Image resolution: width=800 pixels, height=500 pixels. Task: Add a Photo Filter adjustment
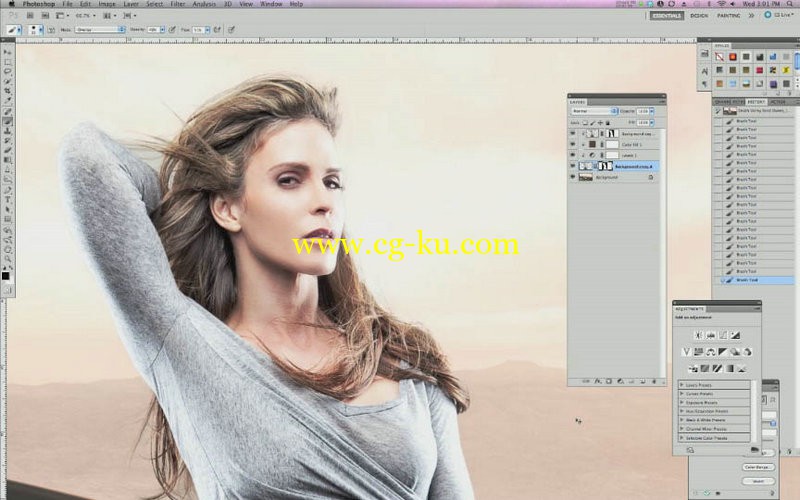click(x=735, y=352)
